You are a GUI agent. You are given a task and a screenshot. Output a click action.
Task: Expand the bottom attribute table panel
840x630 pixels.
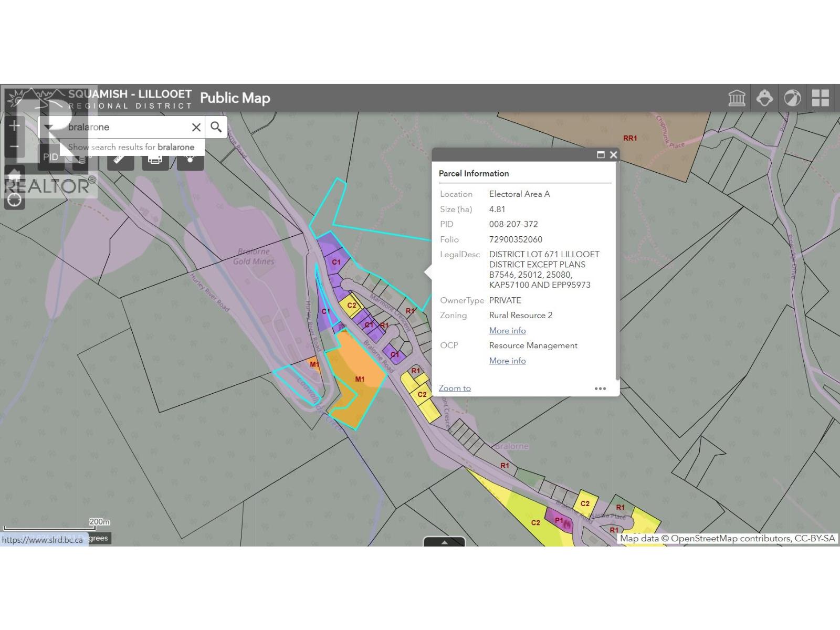point(444,542)
